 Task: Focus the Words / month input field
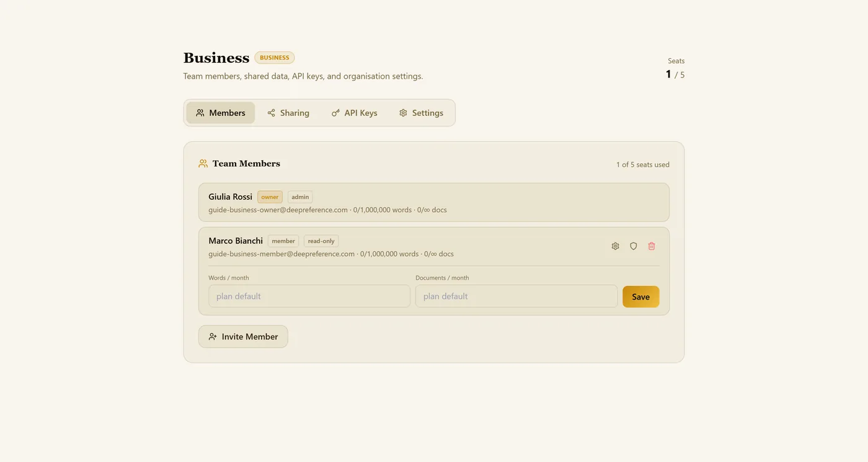(309, 296)
